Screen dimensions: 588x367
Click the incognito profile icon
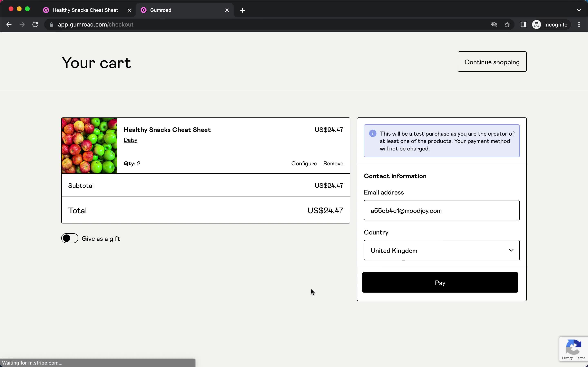pos(536,24)
